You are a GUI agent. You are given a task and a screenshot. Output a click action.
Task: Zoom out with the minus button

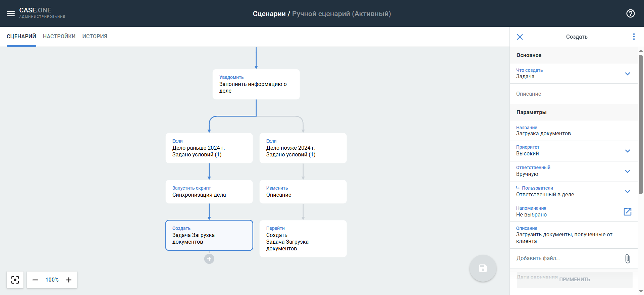35,280
